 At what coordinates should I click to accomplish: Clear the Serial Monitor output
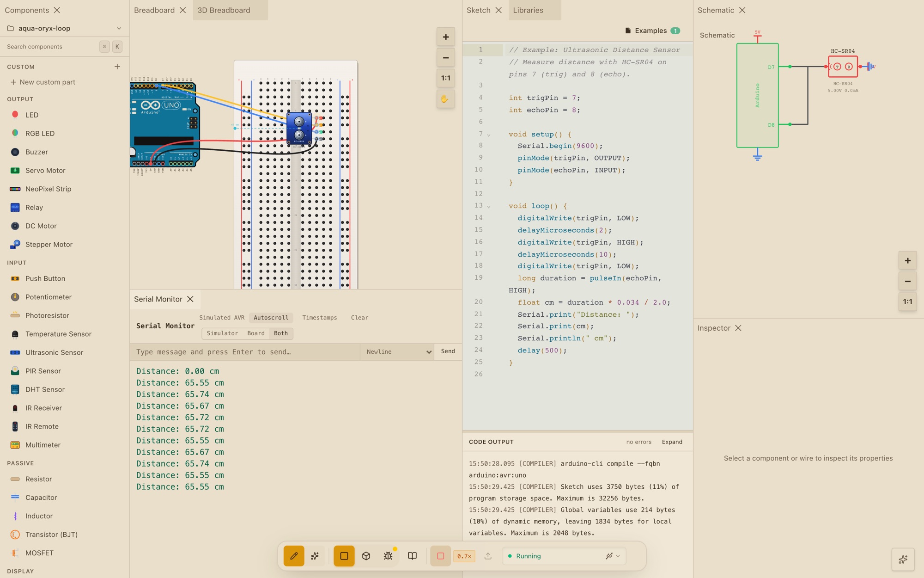[359, 318]
